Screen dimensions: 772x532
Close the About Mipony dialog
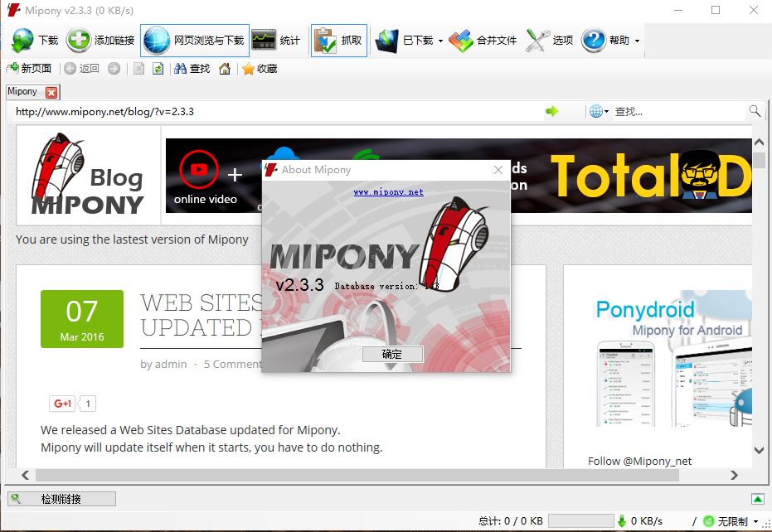coord(498,170)
